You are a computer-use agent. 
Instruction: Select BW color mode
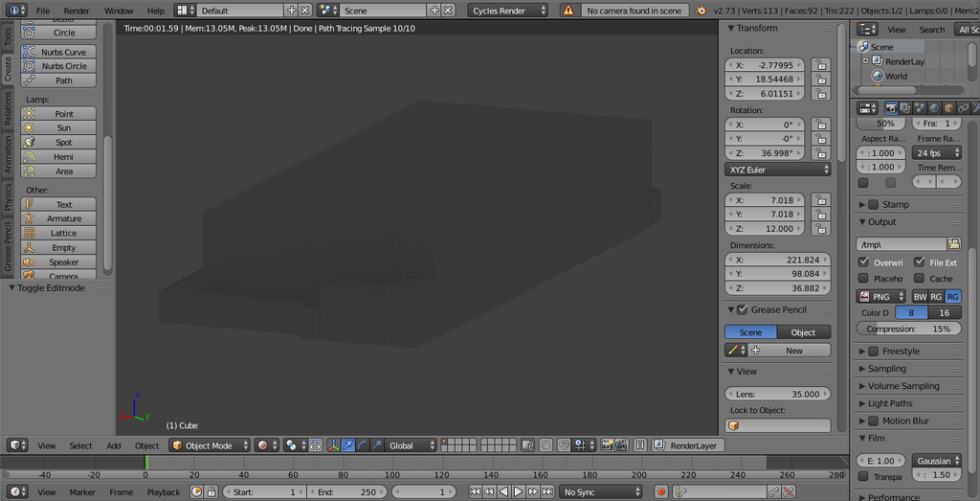click(920, 296)
